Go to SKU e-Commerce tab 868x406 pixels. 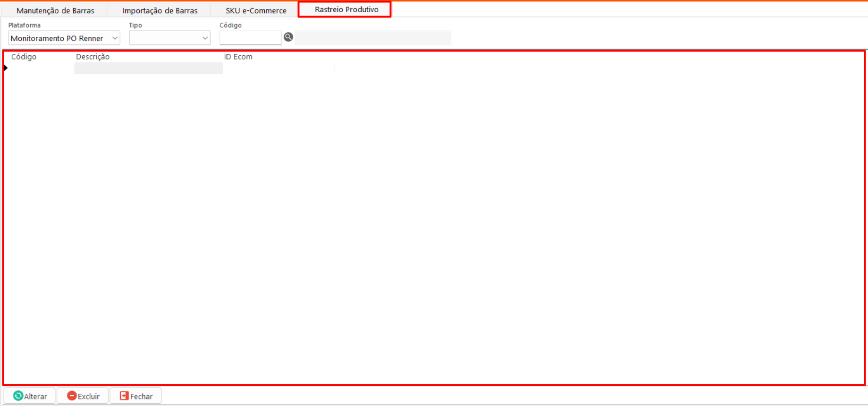(x=256, y=10)
